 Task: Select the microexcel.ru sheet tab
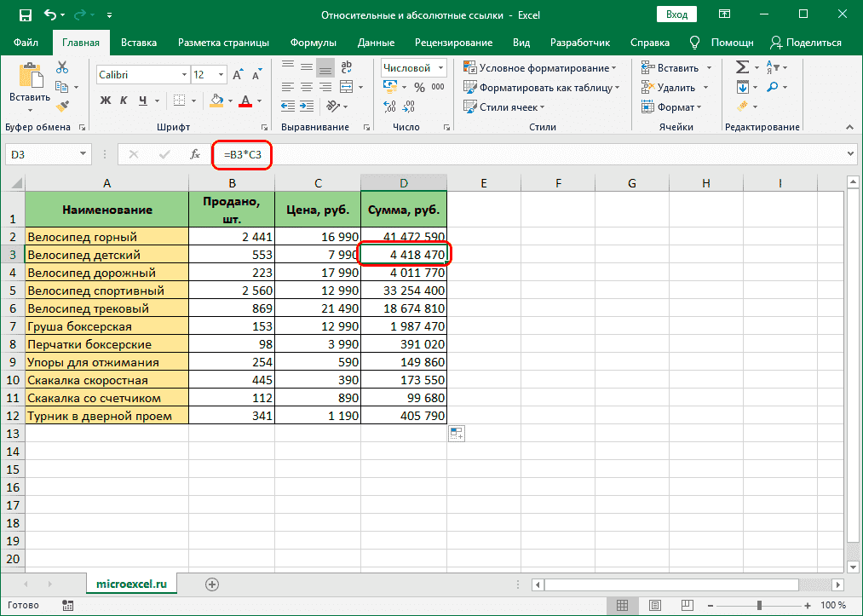(x=131, y=584)
